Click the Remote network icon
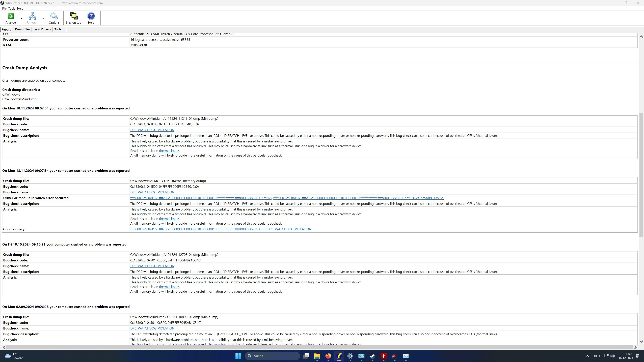 (x=33, y=16)
